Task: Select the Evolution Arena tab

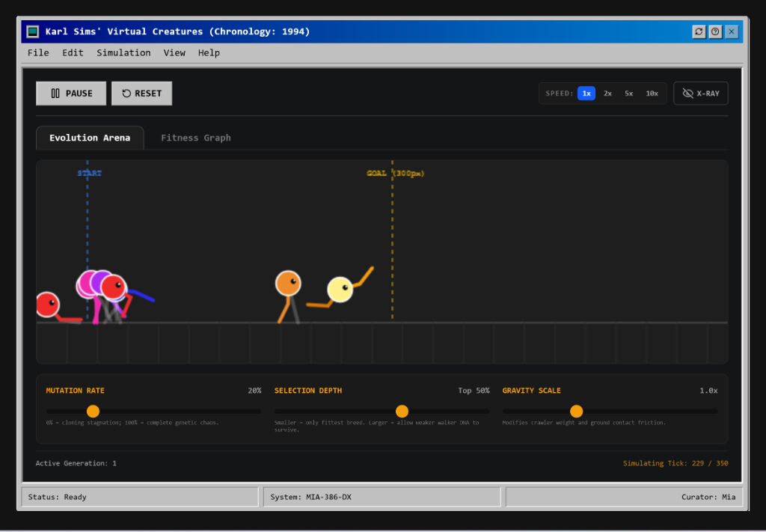Action: 90,138
